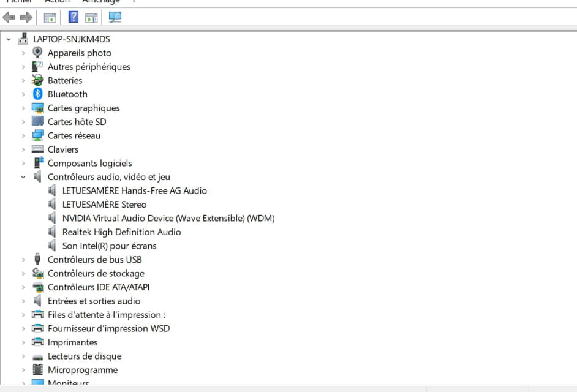Select the Microprogramme label
The image size is (577, 392).
tap(83, 370)
